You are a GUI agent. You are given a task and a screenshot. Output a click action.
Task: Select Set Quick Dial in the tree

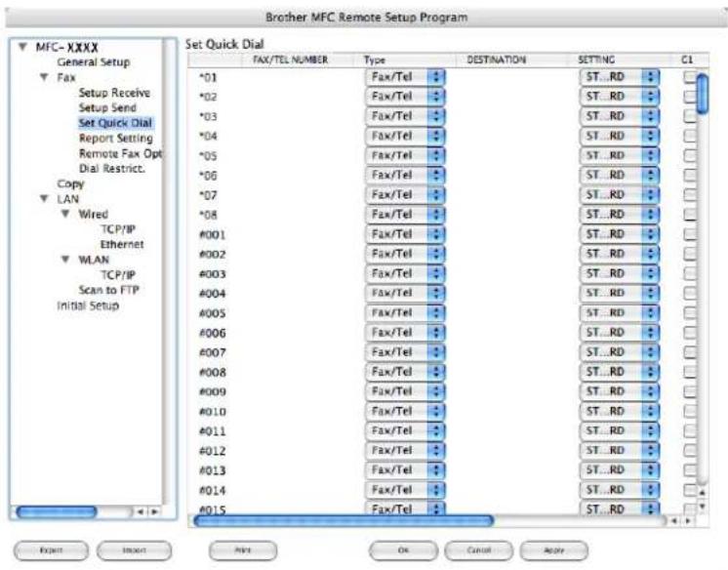pyautogui.click(x=115, y=123)
